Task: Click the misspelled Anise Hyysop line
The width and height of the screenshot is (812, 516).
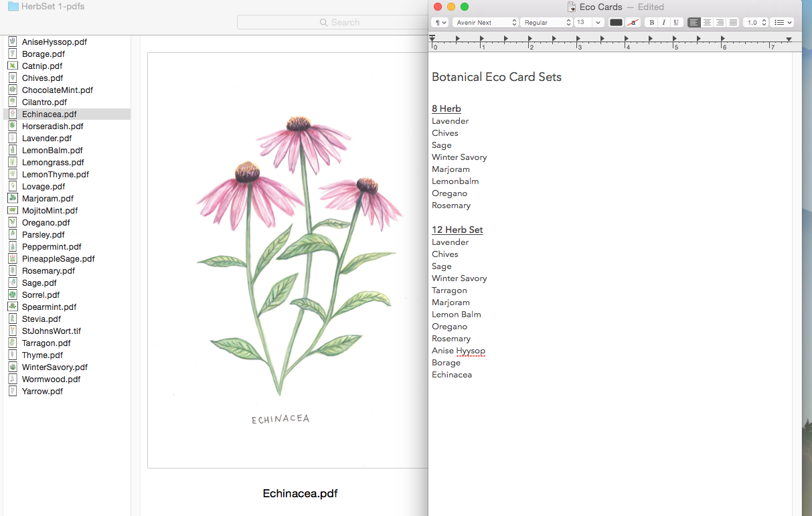Action: point(459,351)
